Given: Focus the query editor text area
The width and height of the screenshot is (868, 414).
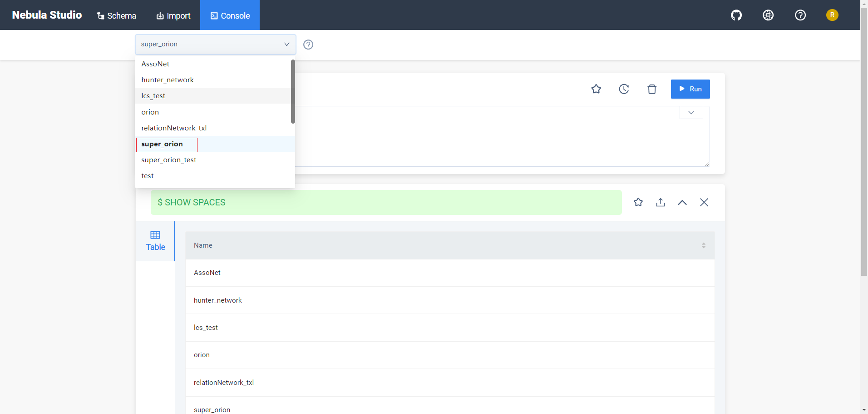Looking at the screenshot, I should tap(502, 136).
